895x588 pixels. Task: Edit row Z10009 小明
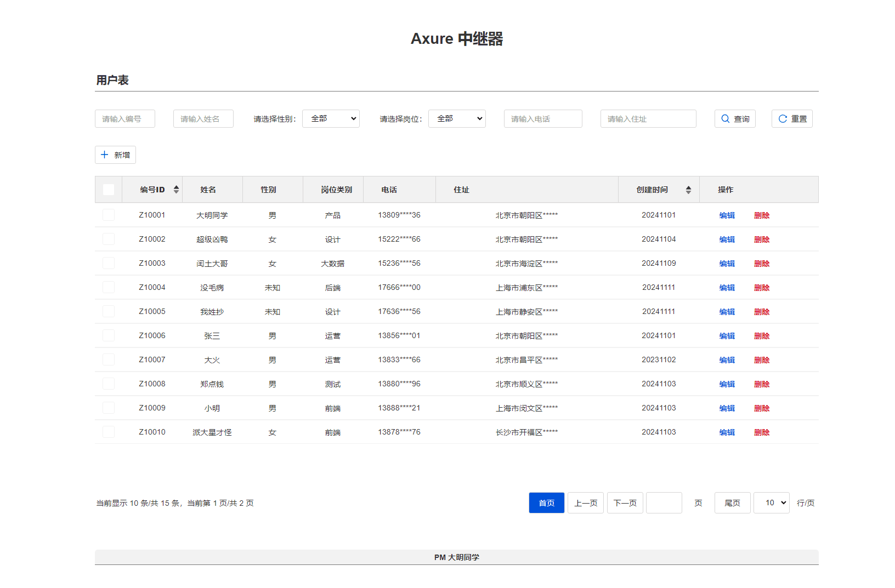click(727, 408)
